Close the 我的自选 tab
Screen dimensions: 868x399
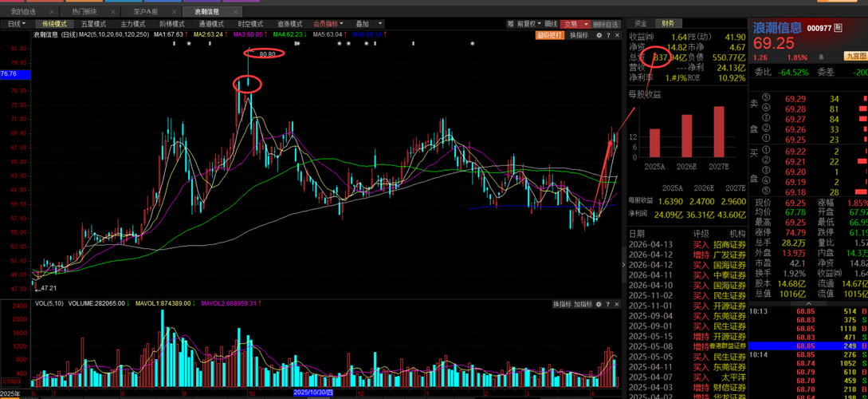click(x=52, y=12)
